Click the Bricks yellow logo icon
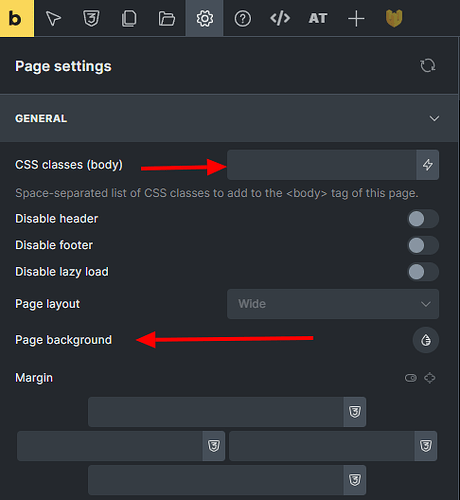The width and height of the screenshot is (460, 500). pos(17,18)
